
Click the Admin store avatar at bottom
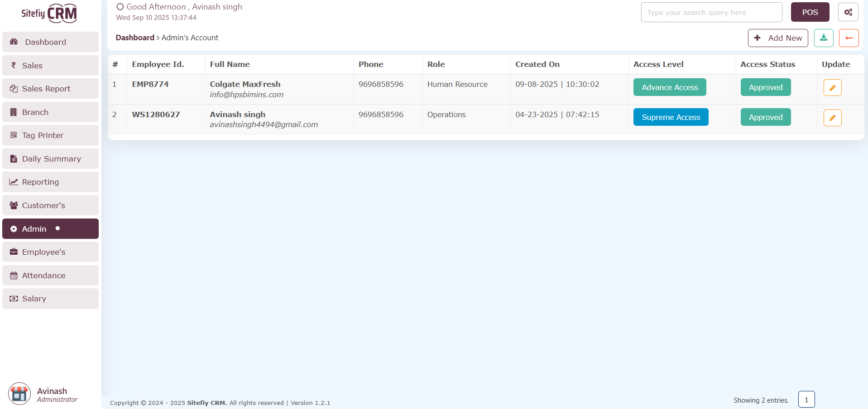coord(19,394)
